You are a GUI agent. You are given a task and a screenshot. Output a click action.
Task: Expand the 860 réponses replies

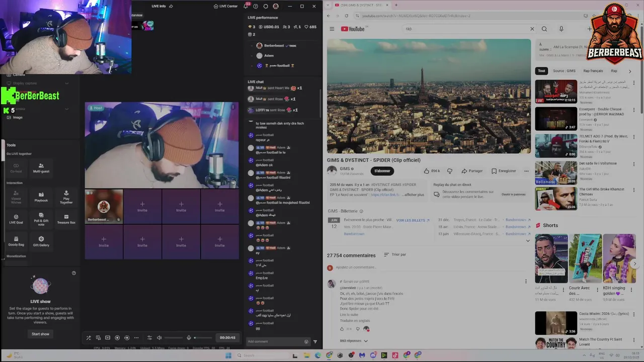(x=354, y=341)
